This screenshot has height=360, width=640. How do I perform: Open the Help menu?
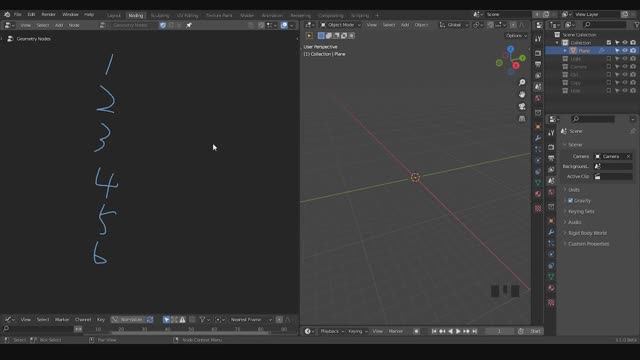tap(89, 14)
